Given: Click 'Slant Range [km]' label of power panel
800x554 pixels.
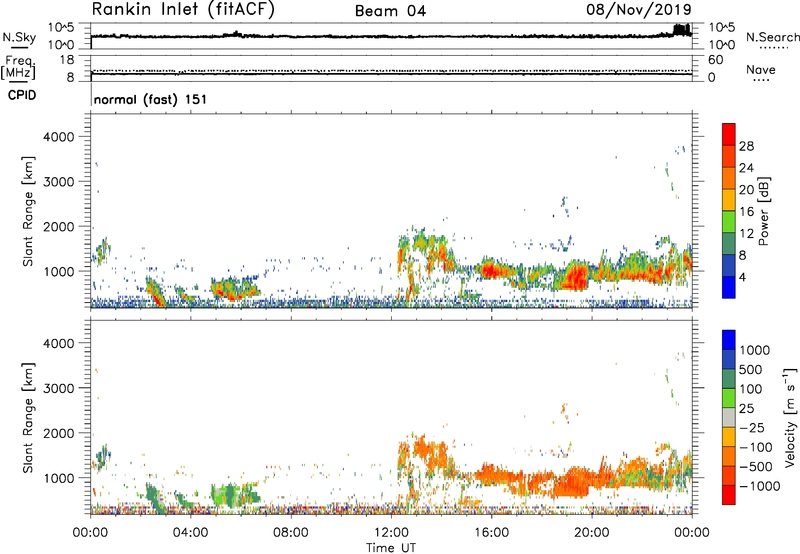Looking at the screenshot, I should [x=28, y=211].
